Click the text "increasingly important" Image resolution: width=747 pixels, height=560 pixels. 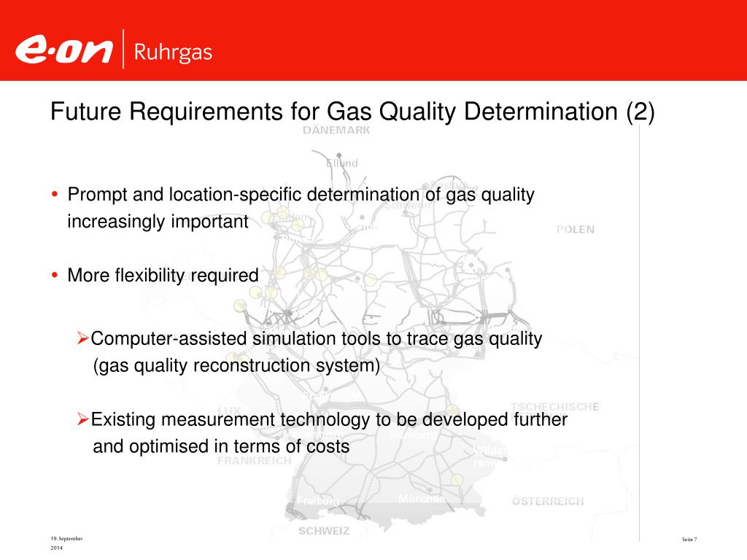[x=158, y=222]
